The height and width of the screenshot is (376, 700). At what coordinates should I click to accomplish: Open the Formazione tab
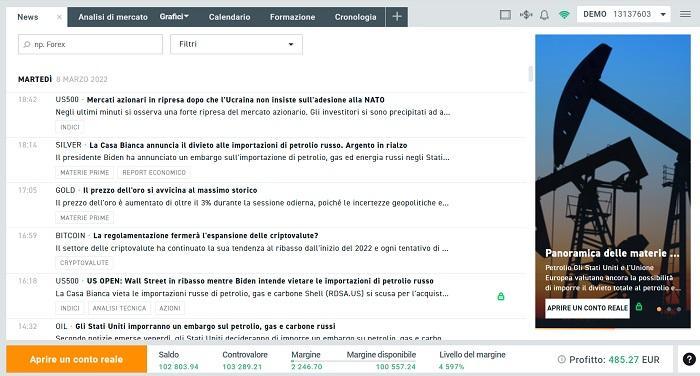pos(292,17)
